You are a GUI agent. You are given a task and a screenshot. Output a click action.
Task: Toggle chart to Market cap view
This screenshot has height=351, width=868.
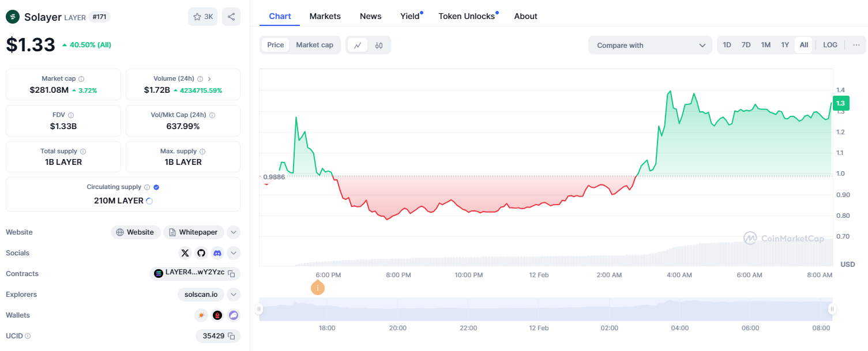(x=314, y=45)
